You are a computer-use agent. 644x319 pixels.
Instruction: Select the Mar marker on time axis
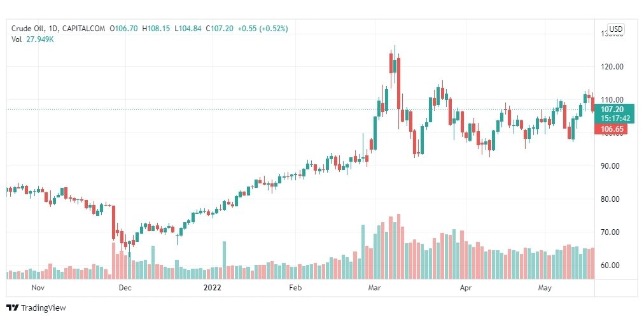[x=374, y=288]
